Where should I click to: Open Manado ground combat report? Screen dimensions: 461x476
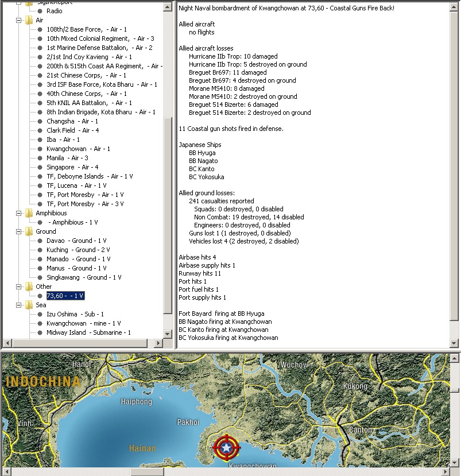[x=78, y=259]
